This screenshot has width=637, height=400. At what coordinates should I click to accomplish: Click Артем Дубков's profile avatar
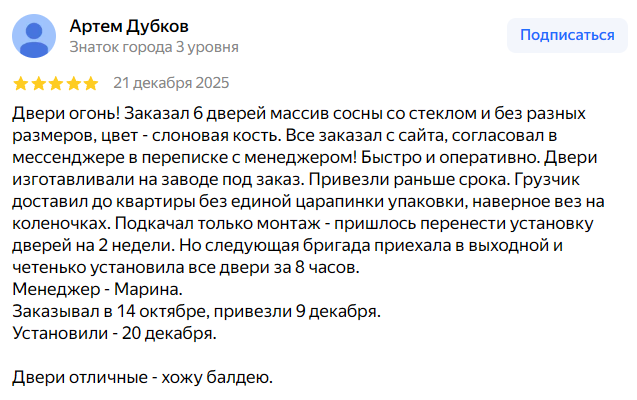click(36, 36)
